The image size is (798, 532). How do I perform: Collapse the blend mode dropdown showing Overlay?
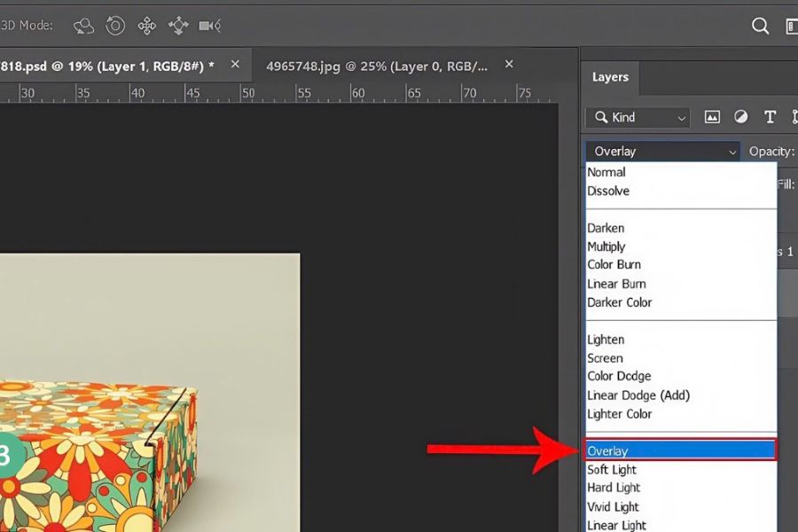pyautogui.click(x=662, y=152)
